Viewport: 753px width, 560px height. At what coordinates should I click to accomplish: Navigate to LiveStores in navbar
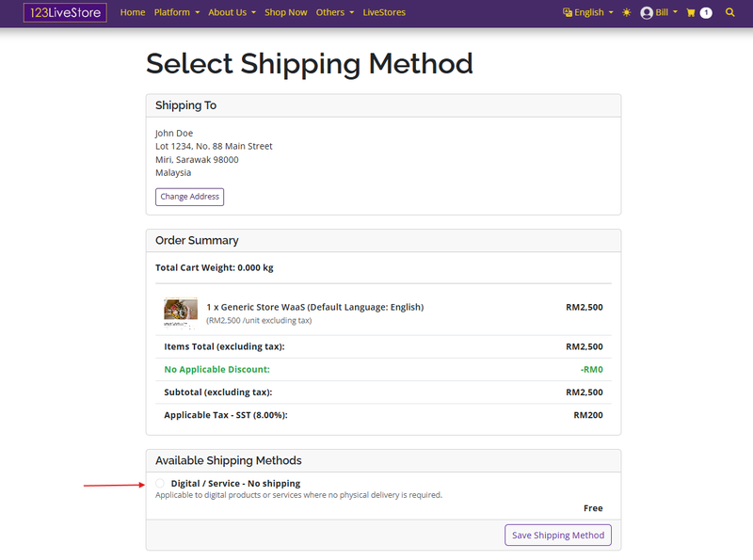(384, 13)
